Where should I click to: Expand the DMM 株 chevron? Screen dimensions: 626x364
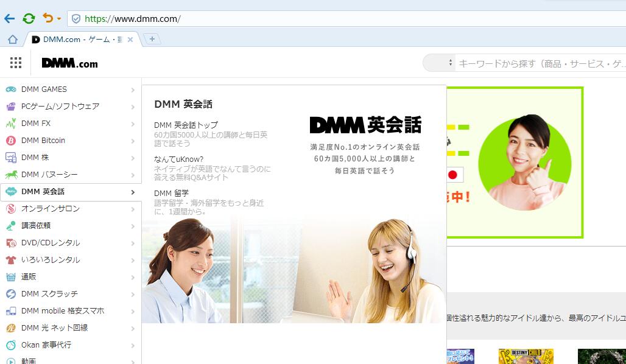pyautogui.click(x=133, y=158)
